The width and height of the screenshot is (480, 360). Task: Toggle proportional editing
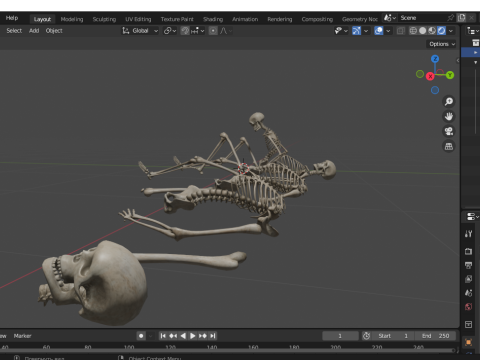[x=213, y=31]
